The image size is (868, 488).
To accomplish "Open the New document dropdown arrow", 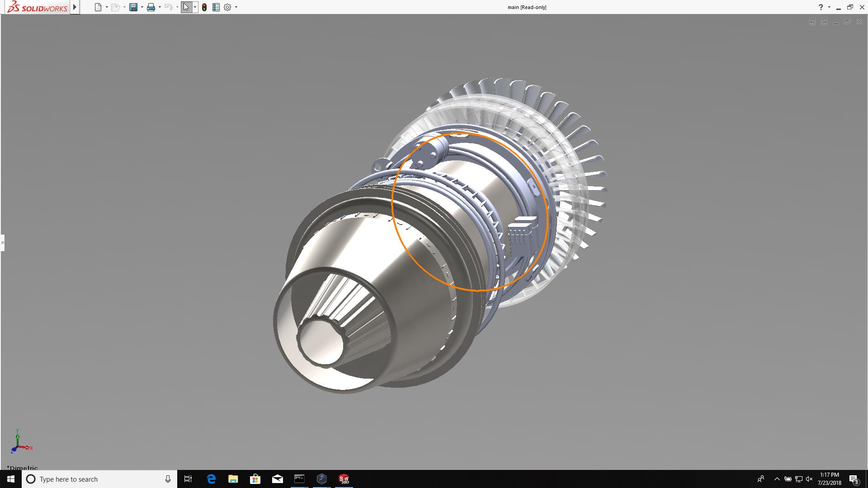I will [107, 7].
